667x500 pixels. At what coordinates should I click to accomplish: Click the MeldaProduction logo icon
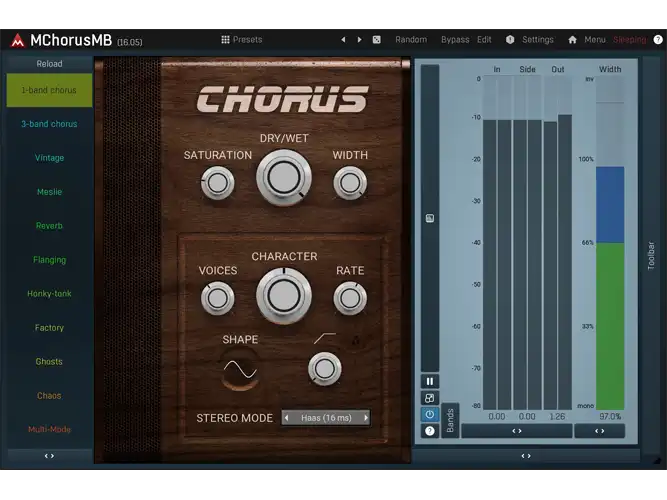point(17,40)
